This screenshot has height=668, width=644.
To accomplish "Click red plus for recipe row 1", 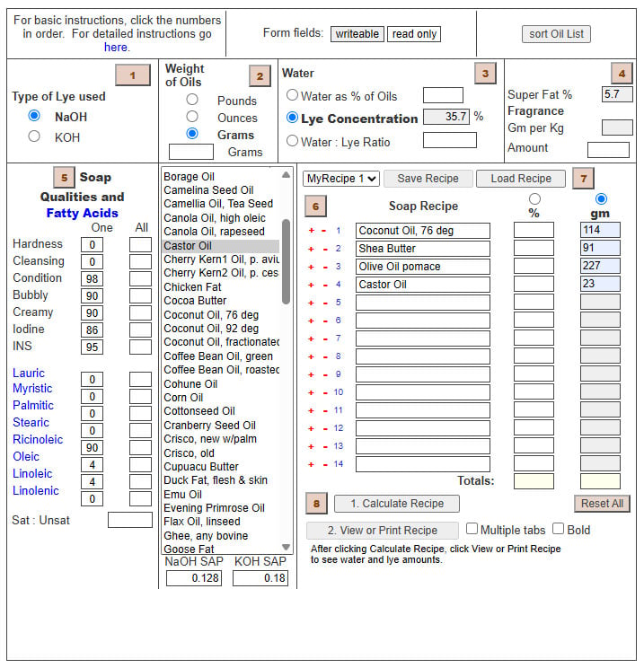I will point(311,231).
